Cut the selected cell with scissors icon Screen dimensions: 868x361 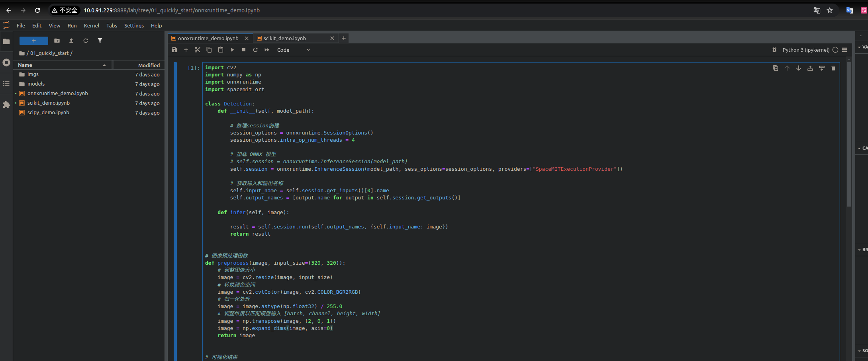pos(197,50)
